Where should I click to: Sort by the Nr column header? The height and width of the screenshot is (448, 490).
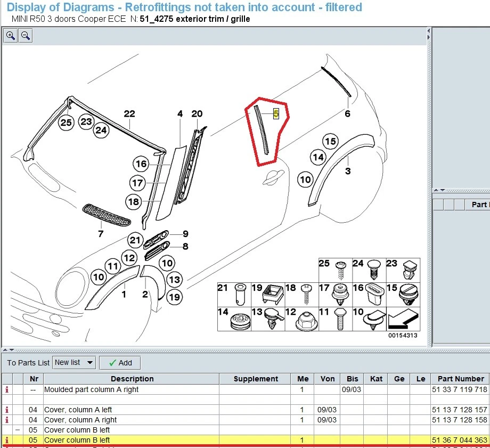pos(34,379)
